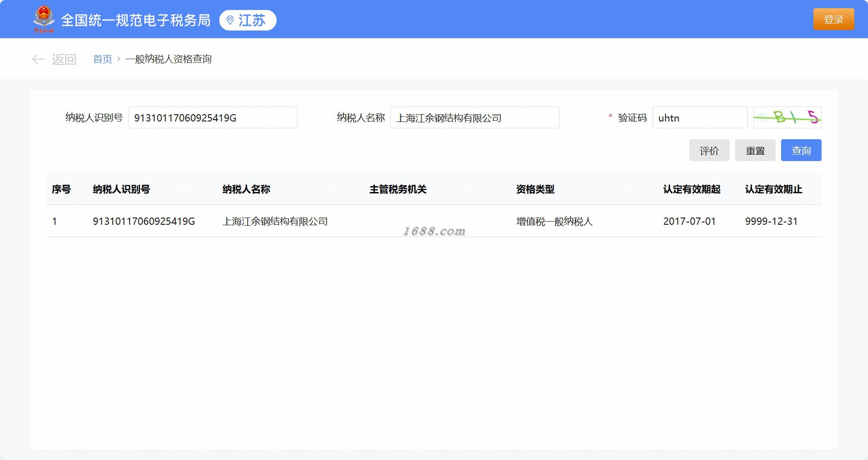Click the 认定有效期起 column header
This screenshot has height=460, width=868.
tap(692, 189)
